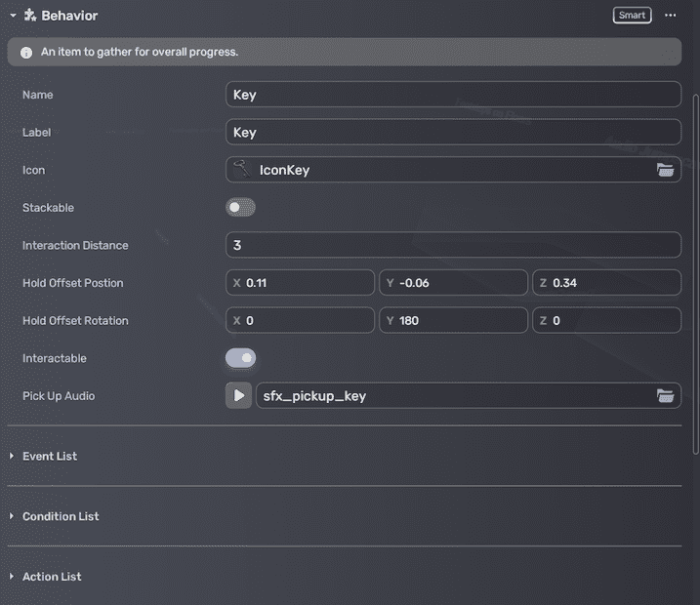Play the sfx_pickup_key audio preview

[238, 396]
